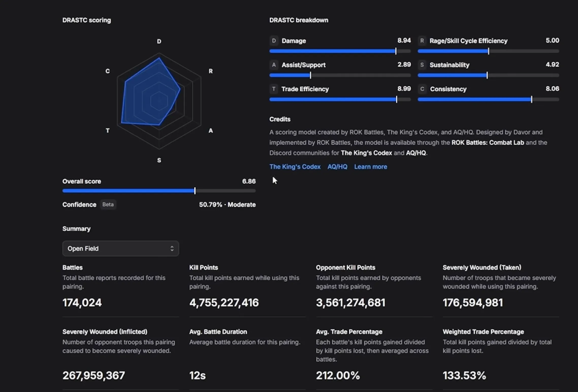Click the Learn more link
578x392 pixels.
tap(371, 167)
